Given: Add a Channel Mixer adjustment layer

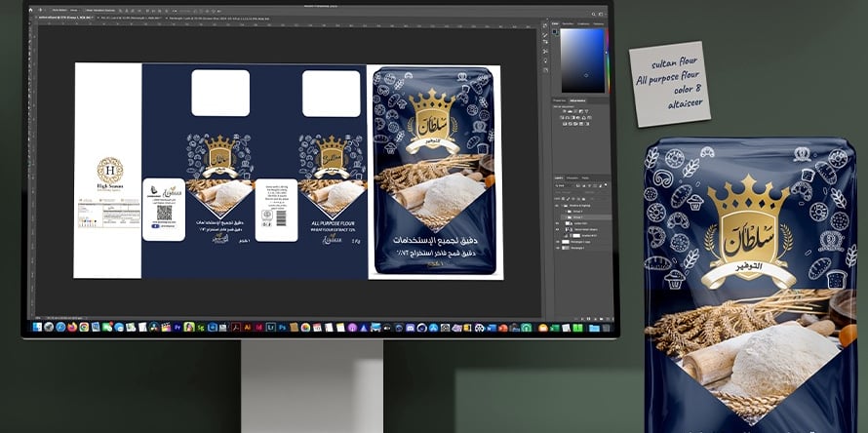Looking at the screenshot, I should click(x=584, y=118).
